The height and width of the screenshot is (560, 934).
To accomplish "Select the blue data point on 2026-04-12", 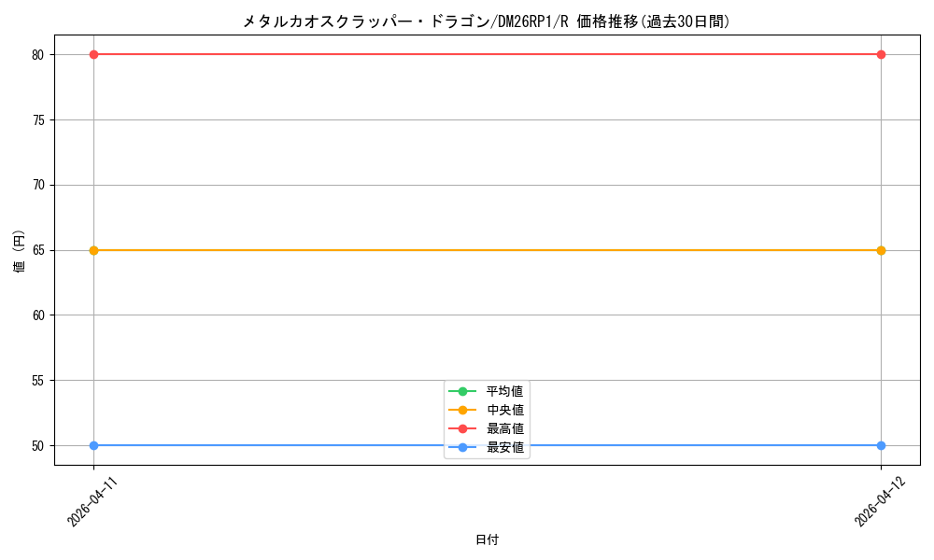I will tap(881, 445).
